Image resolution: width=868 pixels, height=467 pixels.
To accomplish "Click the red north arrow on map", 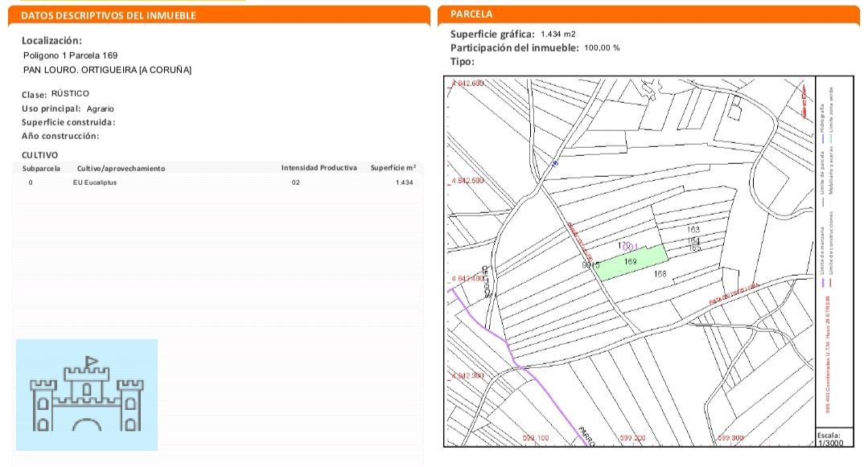I will click(x=804, y=100).
